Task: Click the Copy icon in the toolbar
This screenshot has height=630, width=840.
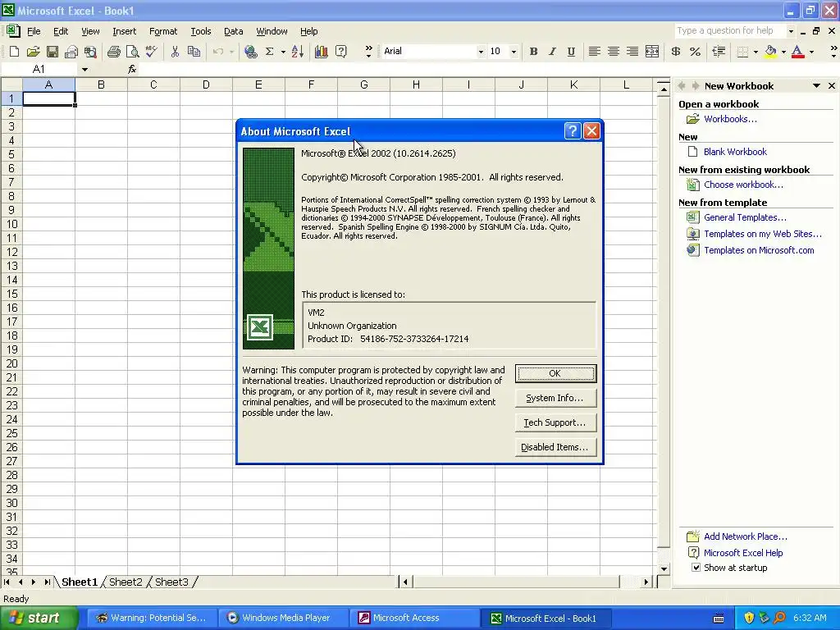Action: pos(194,52)
